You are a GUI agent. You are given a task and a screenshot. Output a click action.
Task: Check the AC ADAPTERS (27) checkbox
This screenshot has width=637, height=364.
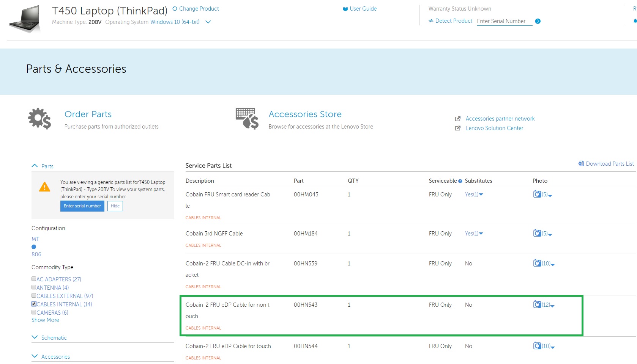[34, 279]
